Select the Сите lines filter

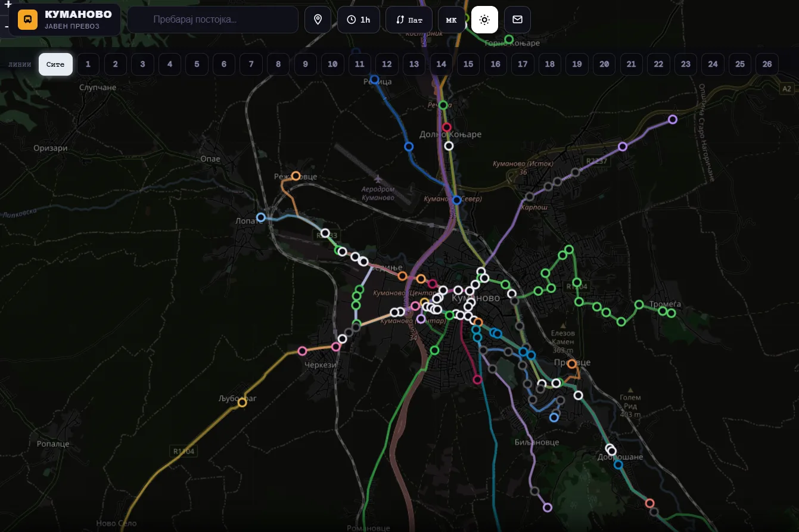(x=56, y=64)
